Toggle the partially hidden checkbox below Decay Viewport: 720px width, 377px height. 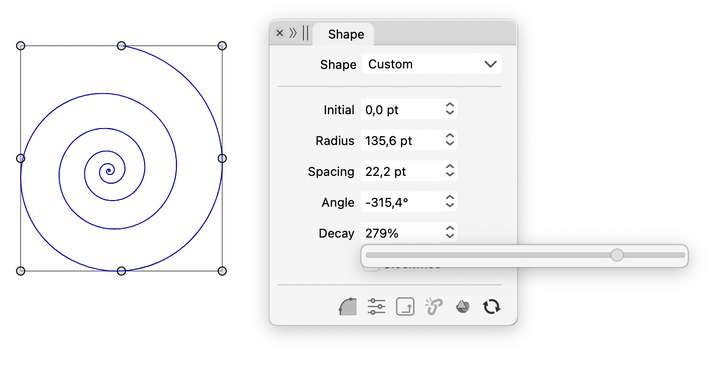[371, 268]
